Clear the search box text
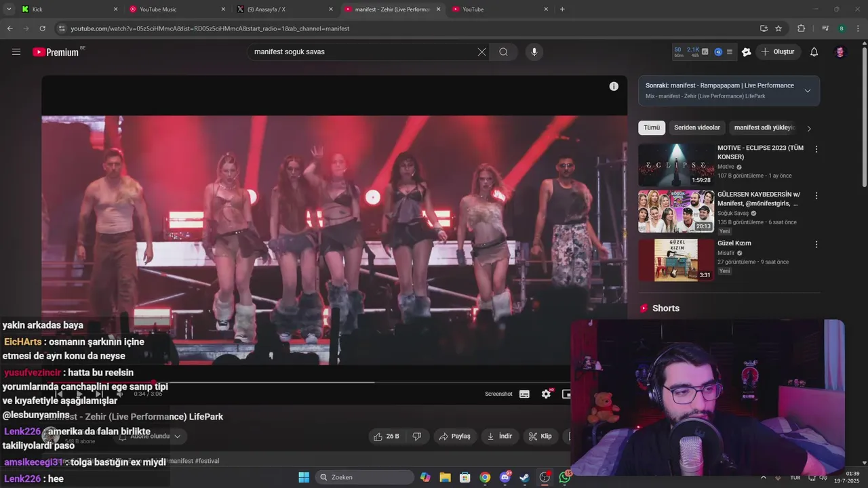 click(x=481, y=52)
